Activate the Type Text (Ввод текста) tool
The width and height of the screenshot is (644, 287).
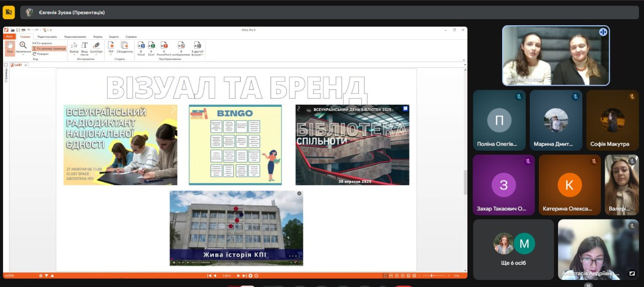point(85,48)
